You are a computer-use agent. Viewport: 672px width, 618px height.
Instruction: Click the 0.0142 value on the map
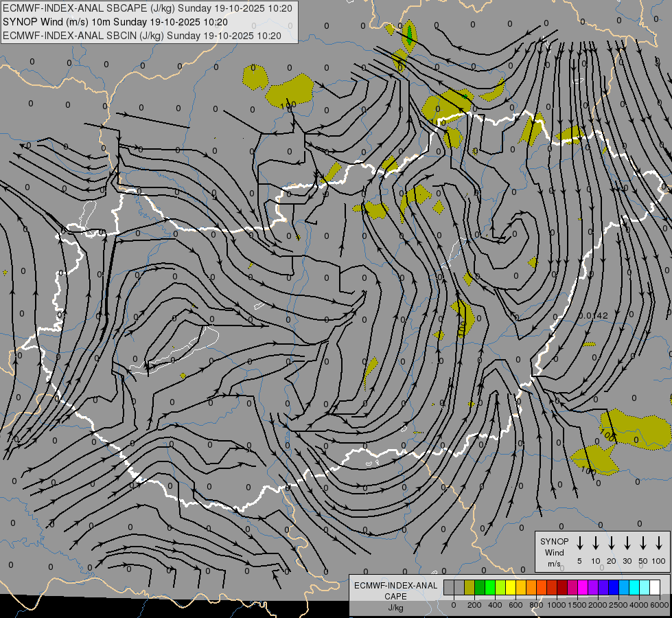[x=593, y=316]
